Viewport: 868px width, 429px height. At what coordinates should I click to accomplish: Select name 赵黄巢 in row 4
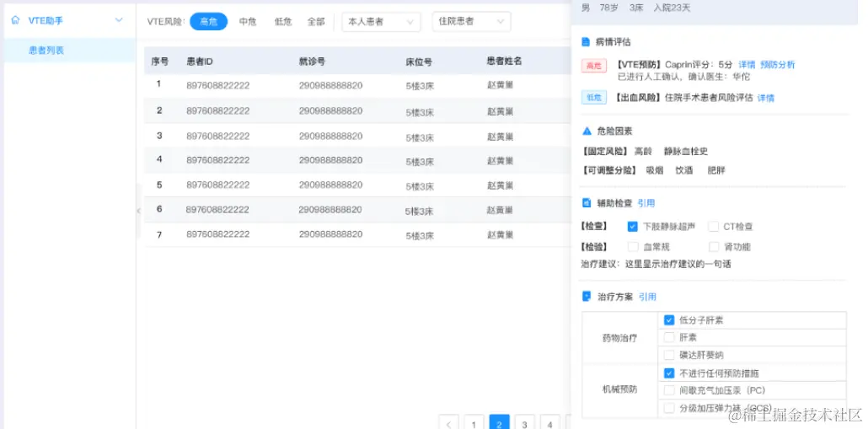coord(500,160)
